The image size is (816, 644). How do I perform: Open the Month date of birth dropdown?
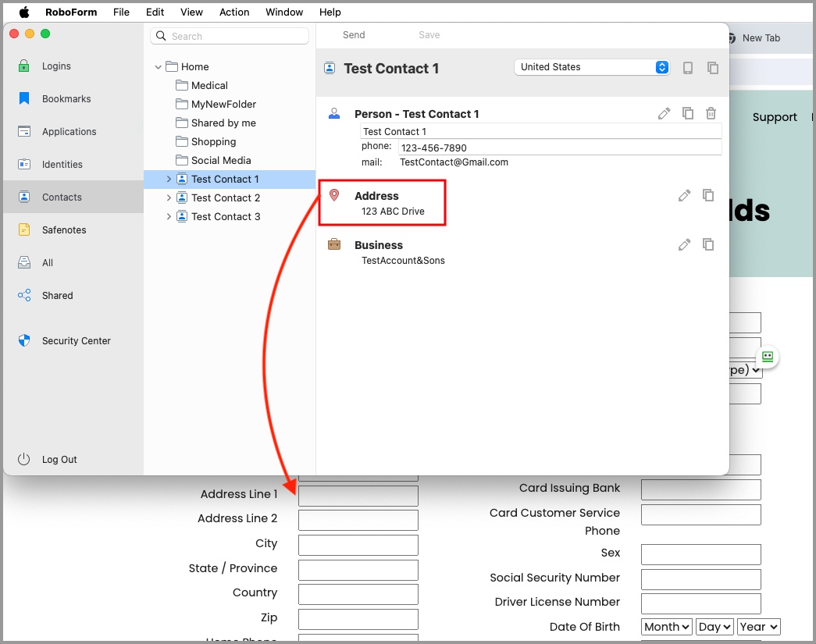pyautogui.click(x=667, y=627)
